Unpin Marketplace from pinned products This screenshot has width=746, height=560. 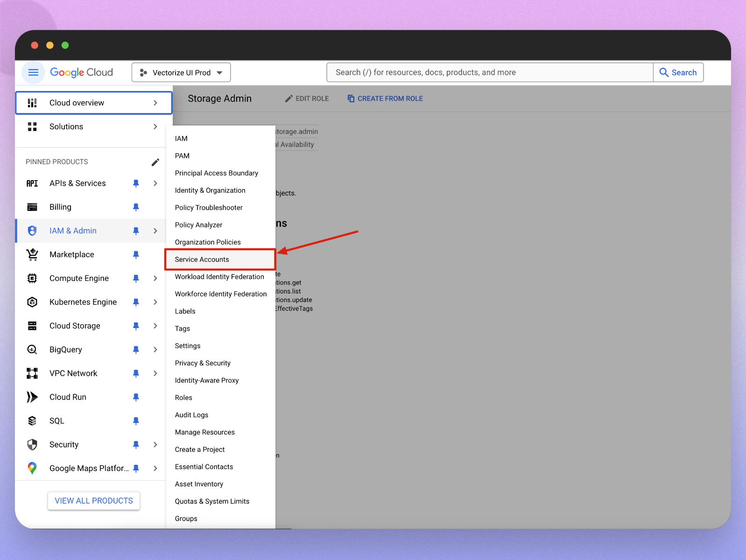coord(136,254)
